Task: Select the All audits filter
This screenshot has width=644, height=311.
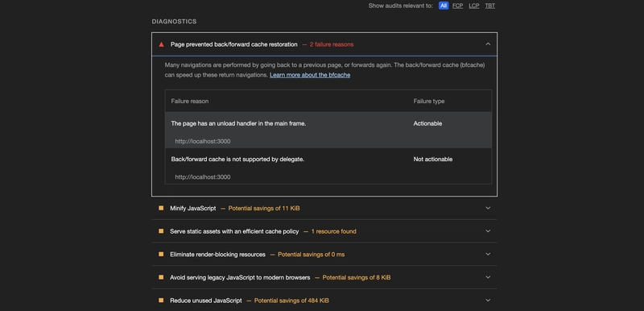Action: pos(444,6)
